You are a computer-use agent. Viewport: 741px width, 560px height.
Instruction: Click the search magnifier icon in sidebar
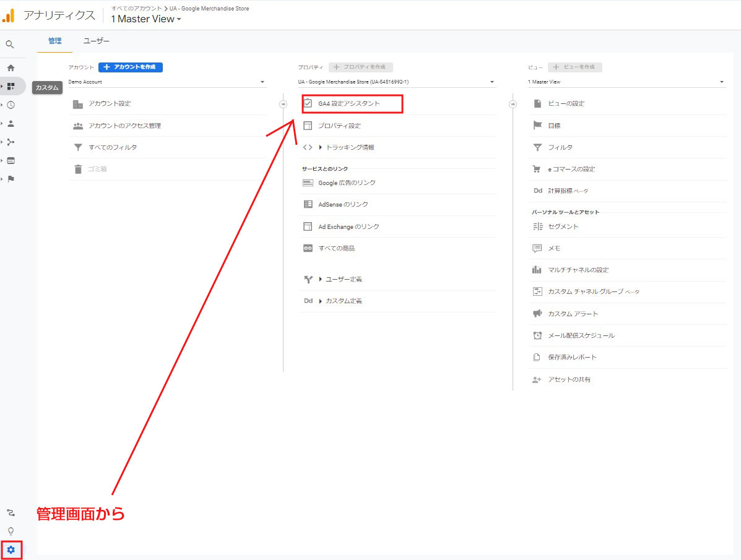tap(10, 45)
